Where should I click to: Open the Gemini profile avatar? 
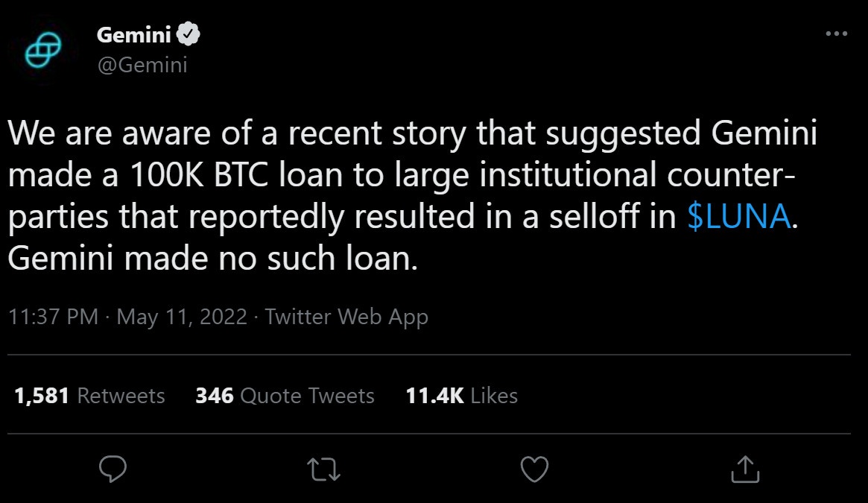click(x=43, y=50)
